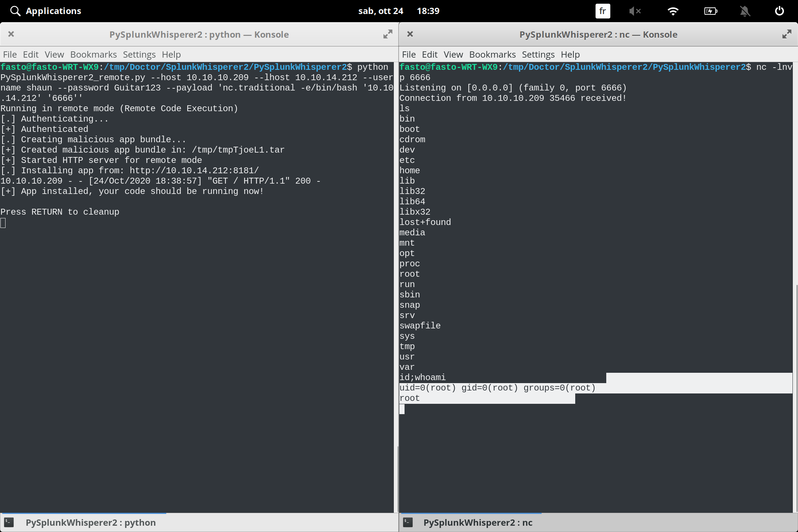Open the Edit menu in the nc window
This screenshot has width=798, height=532.
(429, 54)
